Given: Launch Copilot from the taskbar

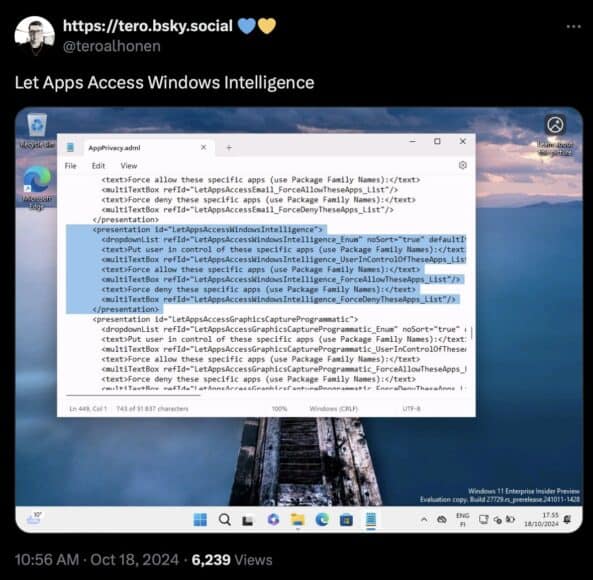Looking at the screenshot, I should tap(273, 520).
